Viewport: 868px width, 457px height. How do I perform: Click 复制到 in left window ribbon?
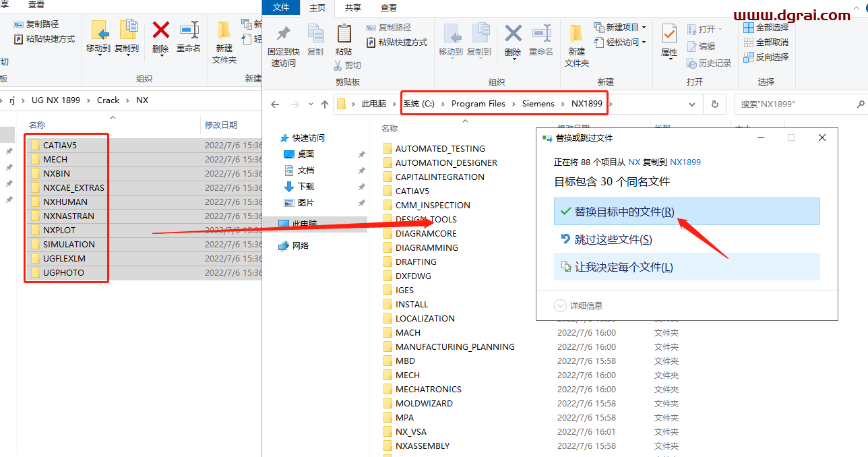(x=127, y=38)
